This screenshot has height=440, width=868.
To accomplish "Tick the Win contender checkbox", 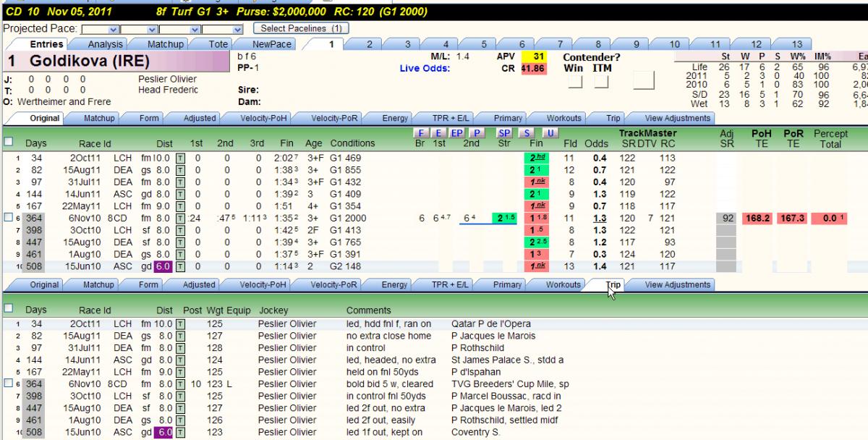I will pos(575,82).
